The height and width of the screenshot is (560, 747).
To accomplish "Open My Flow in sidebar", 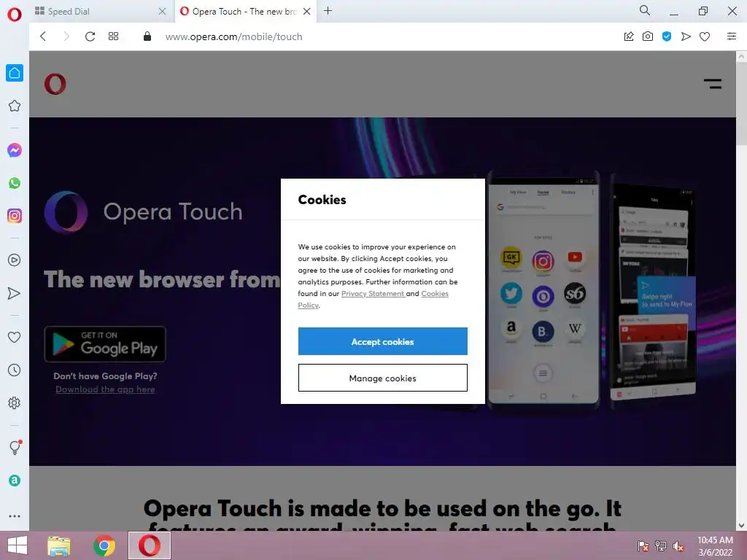I will pos(15,293).
